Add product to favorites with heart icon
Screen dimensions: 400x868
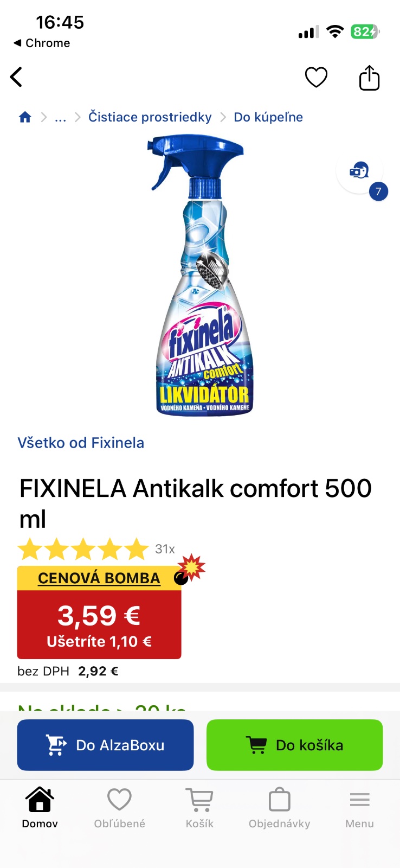pos(316,77)
